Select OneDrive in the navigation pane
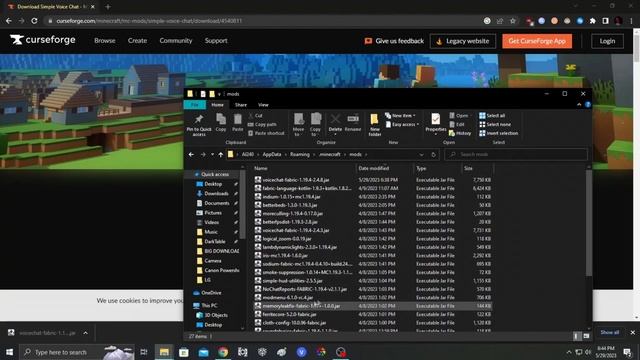 click(211, 293)
